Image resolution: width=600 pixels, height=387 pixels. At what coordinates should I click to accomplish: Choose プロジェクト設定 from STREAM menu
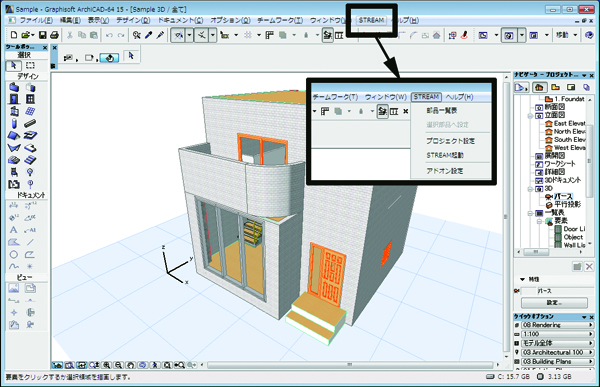point(450,141)
